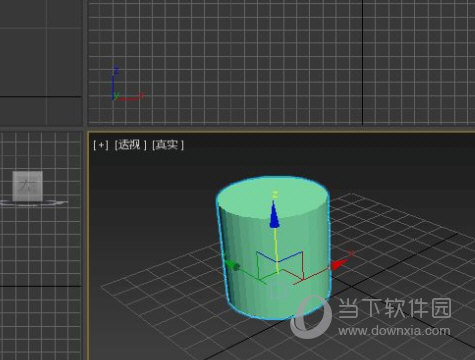
Task: Click the 左 ViewCube in the left viewport
Action: pos(28,186)
